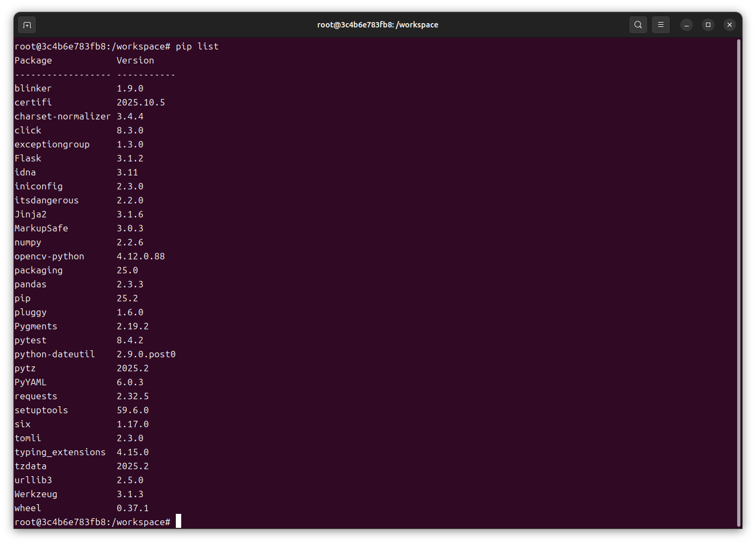The width and height of the screenshot is (756, 544).
Task: Select the 'itsdangerous' package name
Action: pyautogui.click(x=47, y=201)
